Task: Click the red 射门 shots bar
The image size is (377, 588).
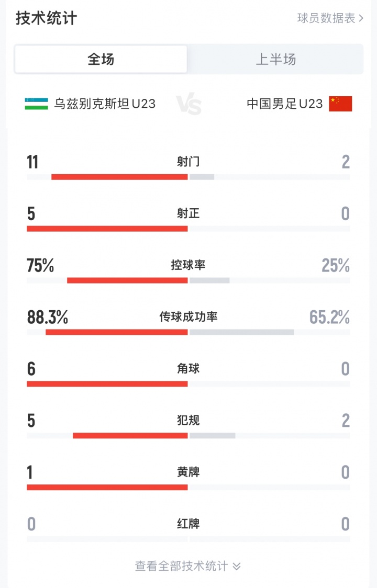Action: point(119,177)
